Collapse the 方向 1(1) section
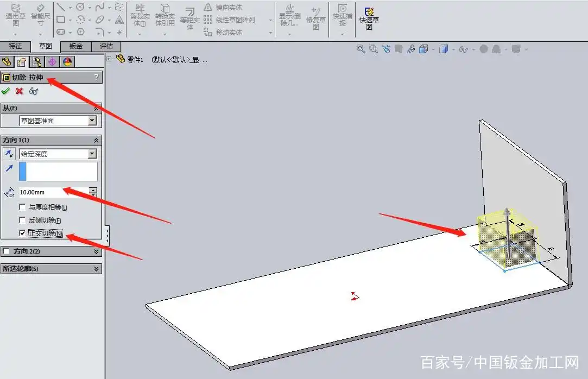This screenshot has width=588, height=379. (x=96, y=140)
